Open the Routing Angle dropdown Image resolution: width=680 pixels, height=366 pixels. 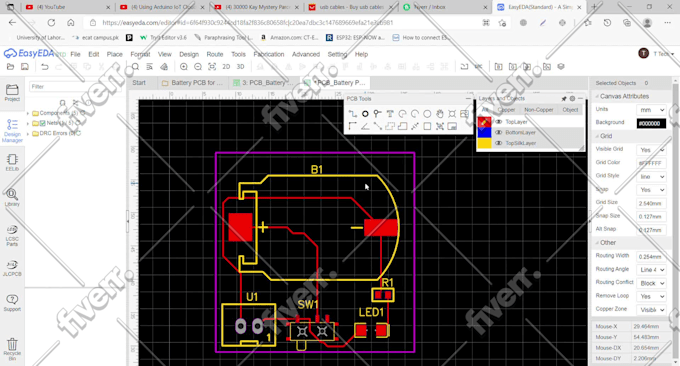coord(651,270)
